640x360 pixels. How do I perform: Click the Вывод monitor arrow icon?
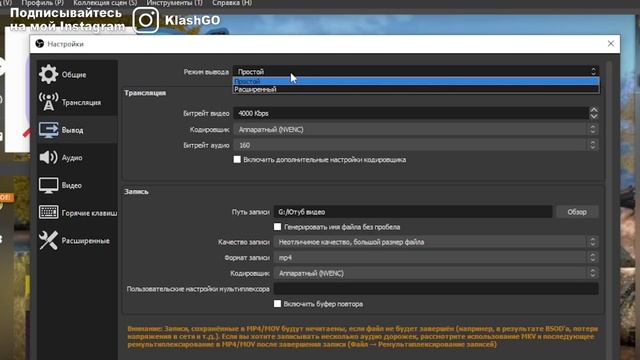point(49,130)
